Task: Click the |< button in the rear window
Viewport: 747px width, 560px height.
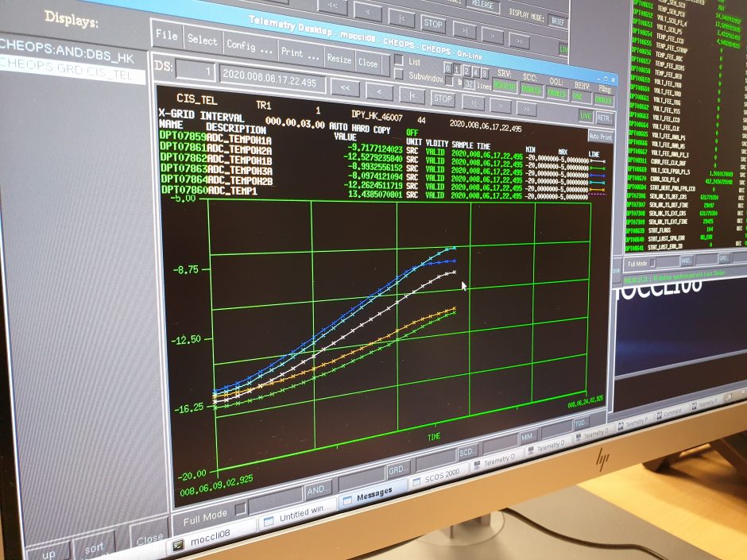Action: 401,18
